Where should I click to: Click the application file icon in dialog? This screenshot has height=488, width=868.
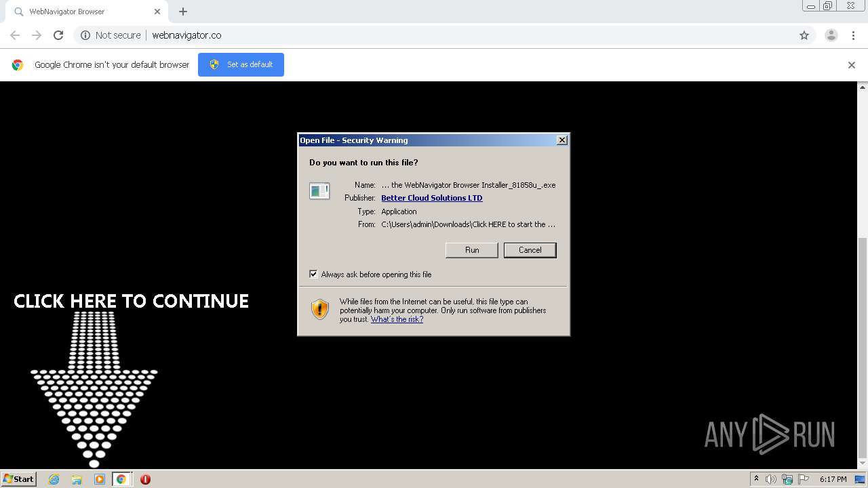319,191
